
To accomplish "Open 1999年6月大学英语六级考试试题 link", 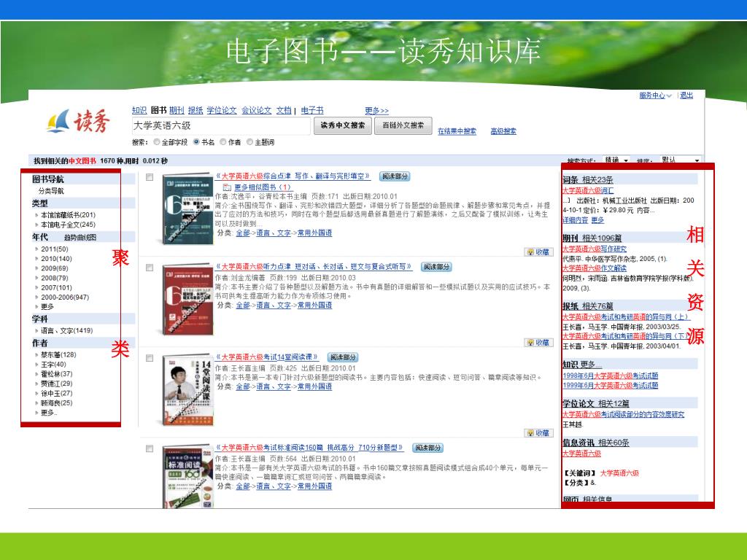I will (x=611, y=385).
